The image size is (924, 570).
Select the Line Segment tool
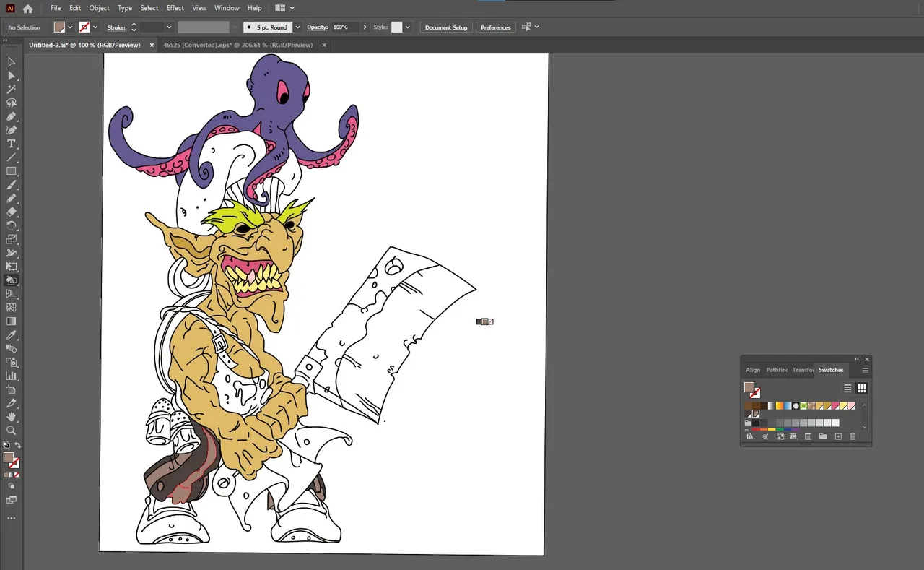pos(12,157)
